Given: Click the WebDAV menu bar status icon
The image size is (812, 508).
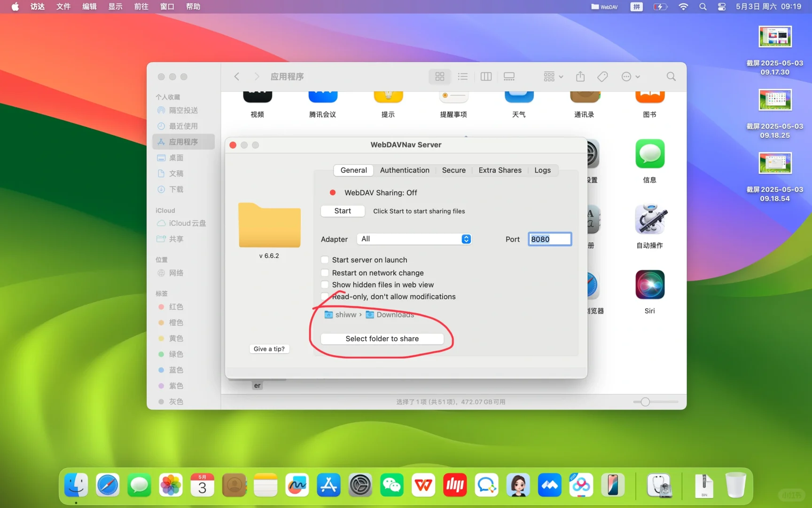Looking at the screenshot, I should 604,7.
